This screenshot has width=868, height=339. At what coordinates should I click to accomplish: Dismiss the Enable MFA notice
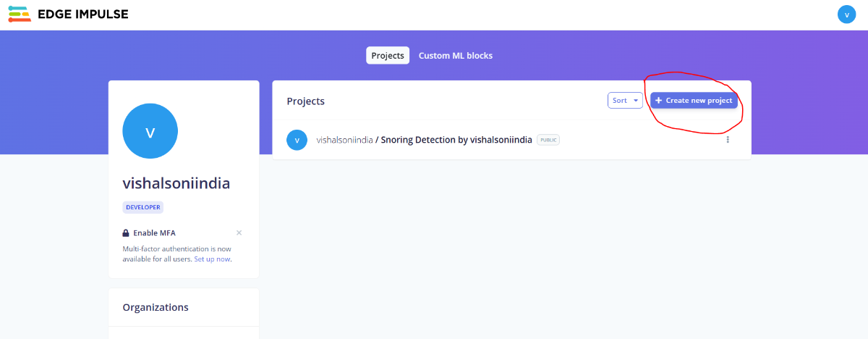tap(239, 233)
